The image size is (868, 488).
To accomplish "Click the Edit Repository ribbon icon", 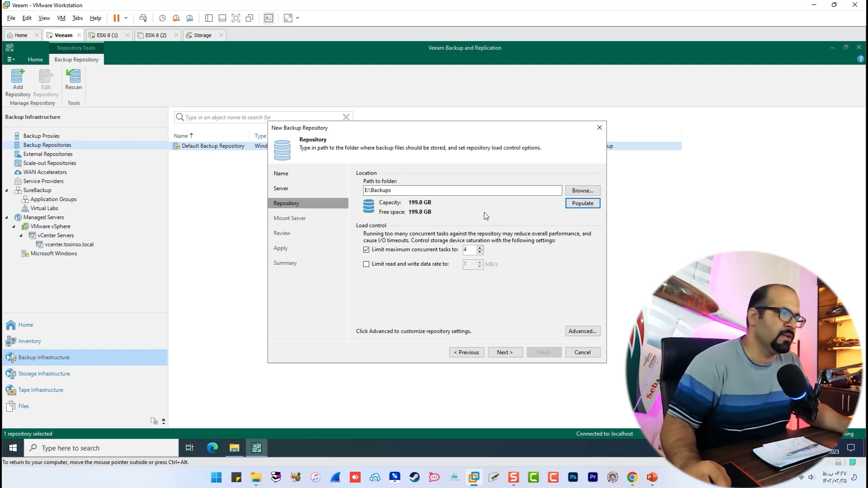I will [46, 83].
